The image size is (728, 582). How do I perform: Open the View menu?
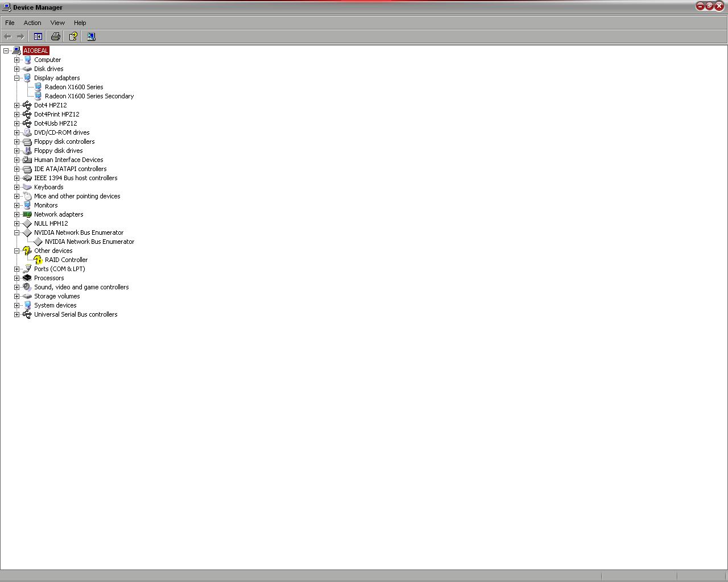(57, 23)
